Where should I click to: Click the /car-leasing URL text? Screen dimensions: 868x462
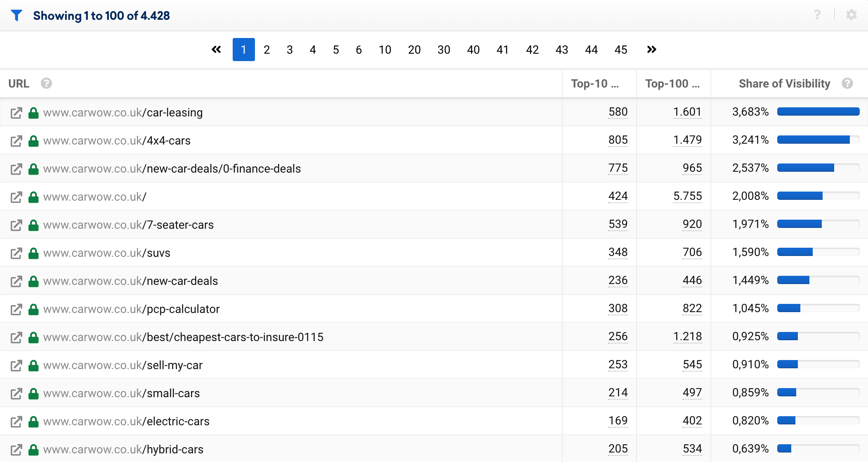[x=123, y=113]
